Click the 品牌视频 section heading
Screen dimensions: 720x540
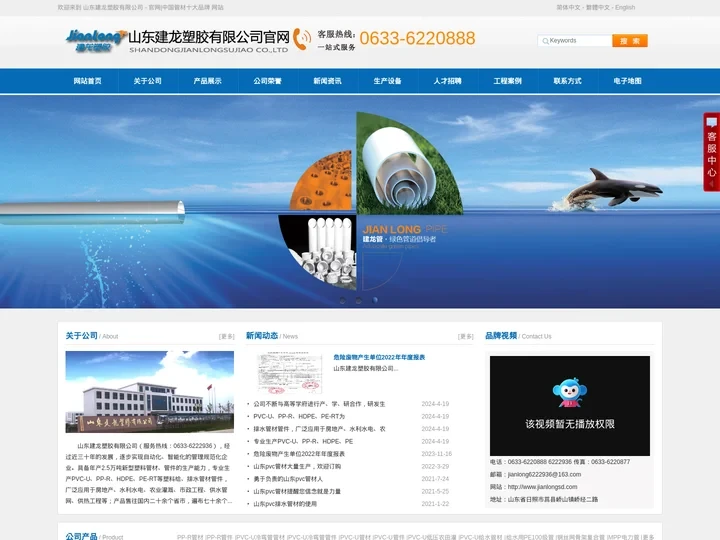point(501,336)
